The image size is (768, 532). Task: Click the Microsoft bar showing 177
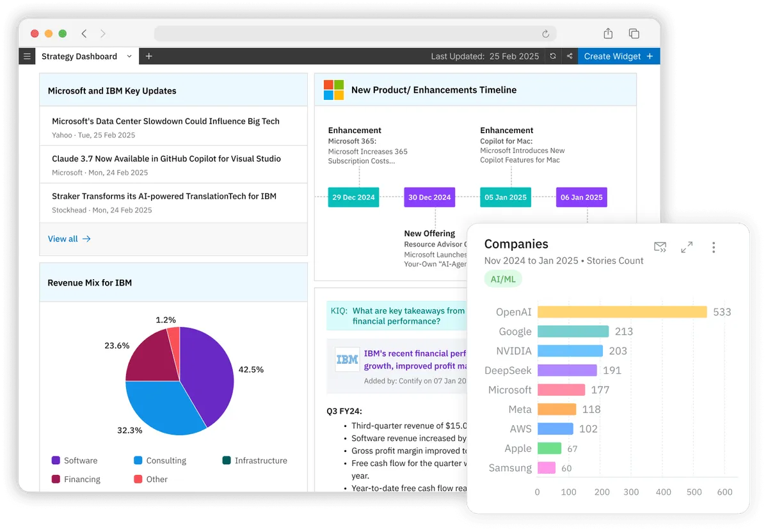[x=561, y=390]
